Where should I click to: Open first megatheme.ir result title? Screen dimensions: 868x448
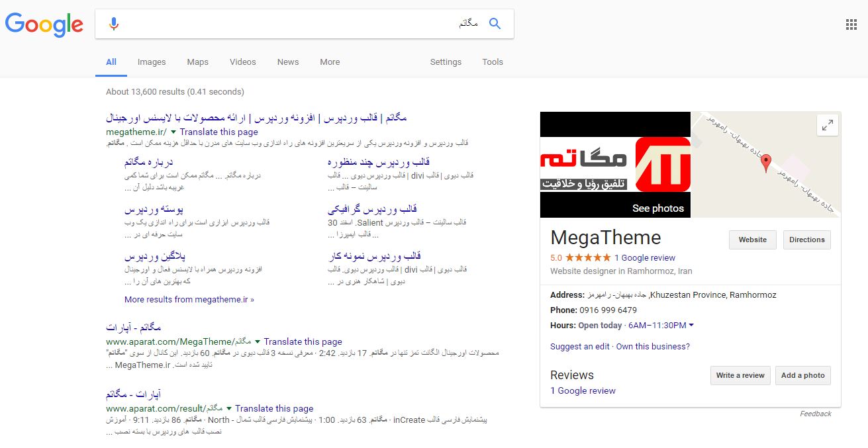coord(256,118)
